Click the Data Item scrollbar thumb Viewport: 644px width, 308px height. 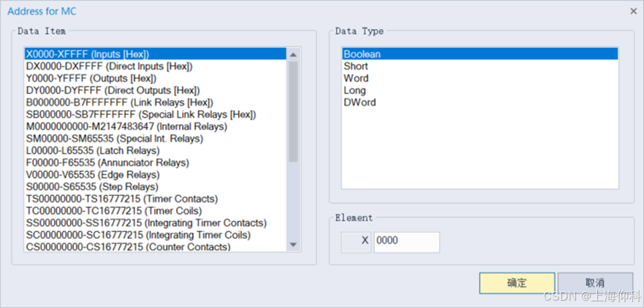(293, 110)
